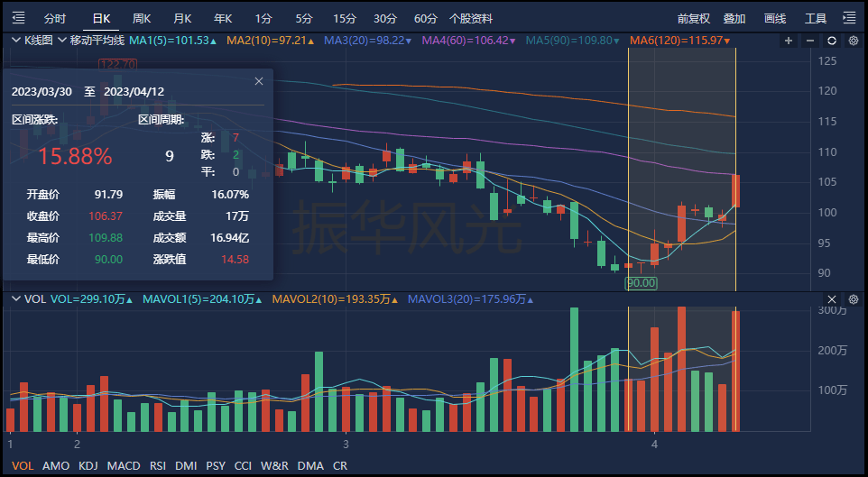The height and width of the screenshot is (477, 868).
Task: Select the 15分 period tab
Action: [x=345, y=19]
